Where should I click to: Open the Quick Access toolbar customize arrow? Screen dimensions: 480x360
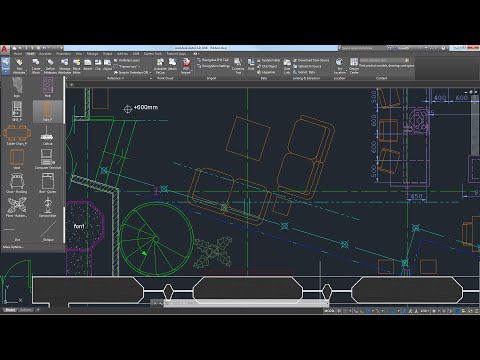pos(62,48)
